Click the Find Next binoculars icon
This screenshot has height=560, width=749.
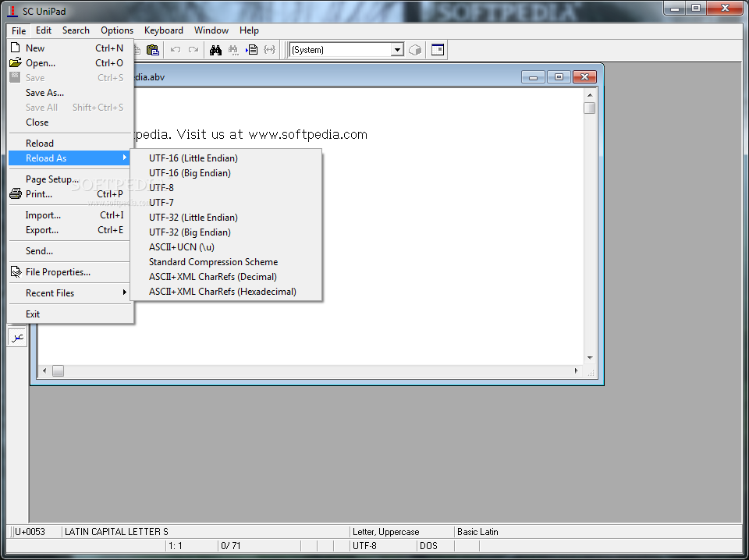[x=233, y=50]
